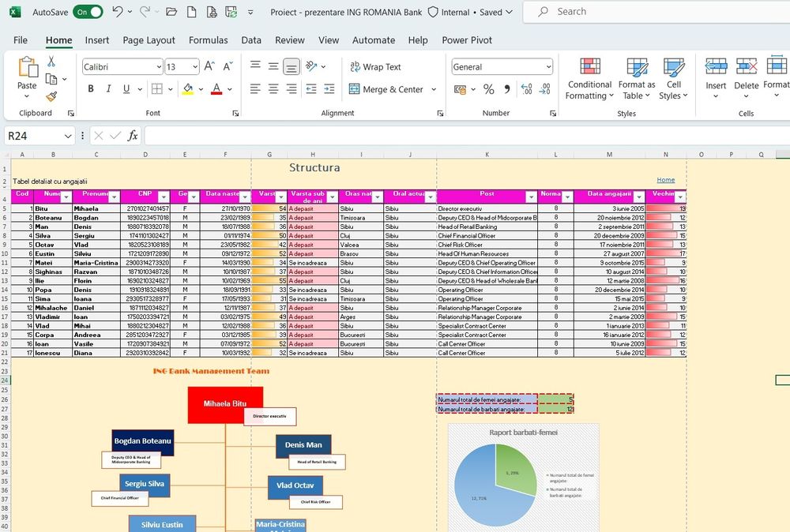790x532 pixels.
Task: Select the Mihaela Bitu org chart box
Action: (225, 405)
